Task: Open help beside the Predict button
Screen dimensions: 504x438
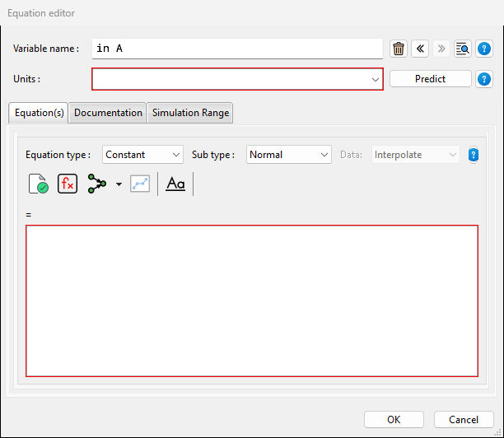Action: (x=484, y=79)
